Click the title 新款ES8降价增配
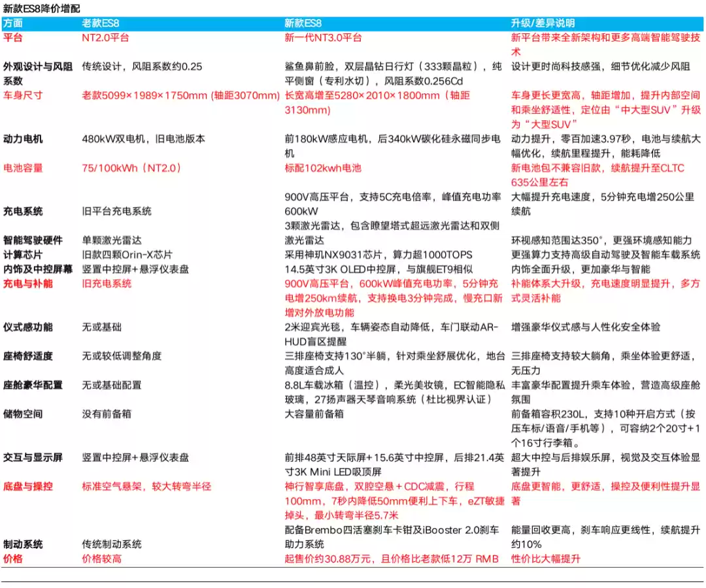The height and width of the screenshot is (588, 706). [42, 8]
